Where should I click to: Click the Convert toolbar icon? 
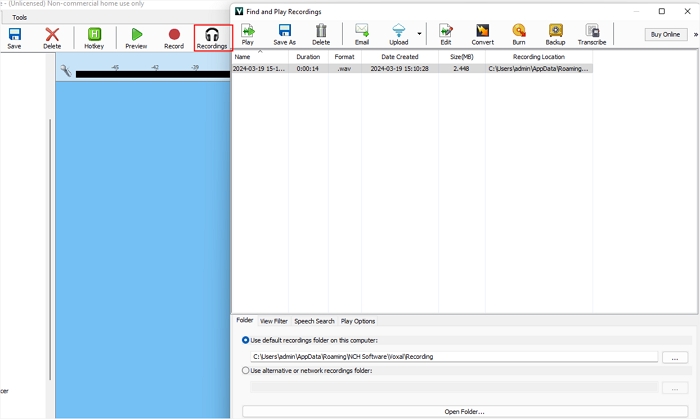pos(482,35)
